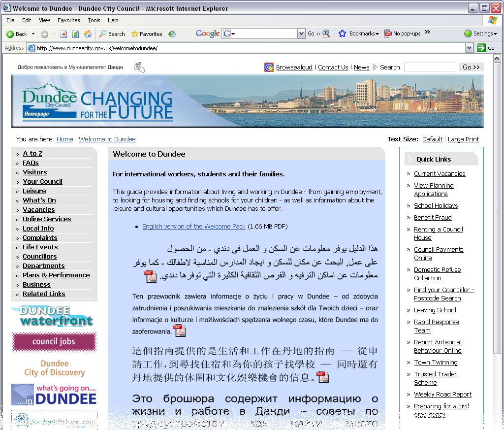Click the hand-wave translation icon
The height and width of the screenshot is (430, 504).
pyautogui.click(x=139, y=67)
